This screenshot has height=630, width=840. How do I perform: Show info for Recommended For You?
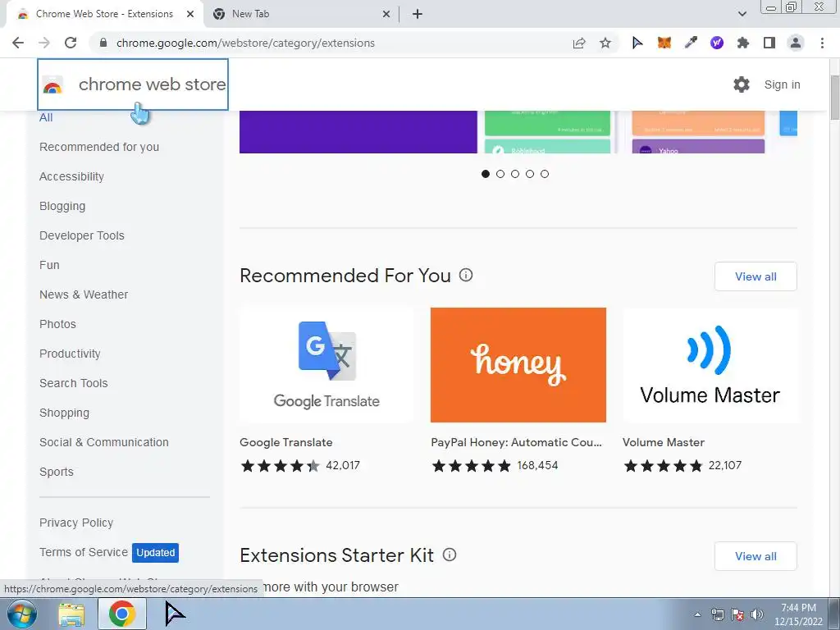coord(466,276)
